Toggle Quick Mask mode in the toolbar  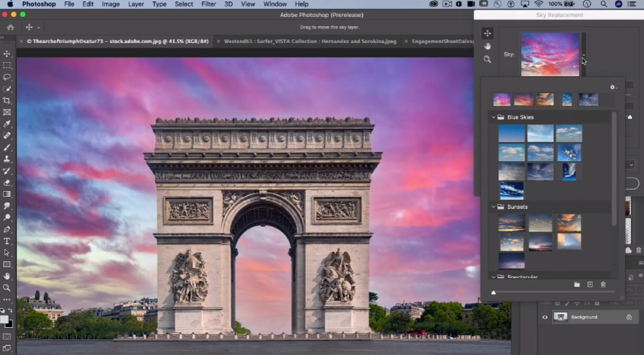pos(7,336)
